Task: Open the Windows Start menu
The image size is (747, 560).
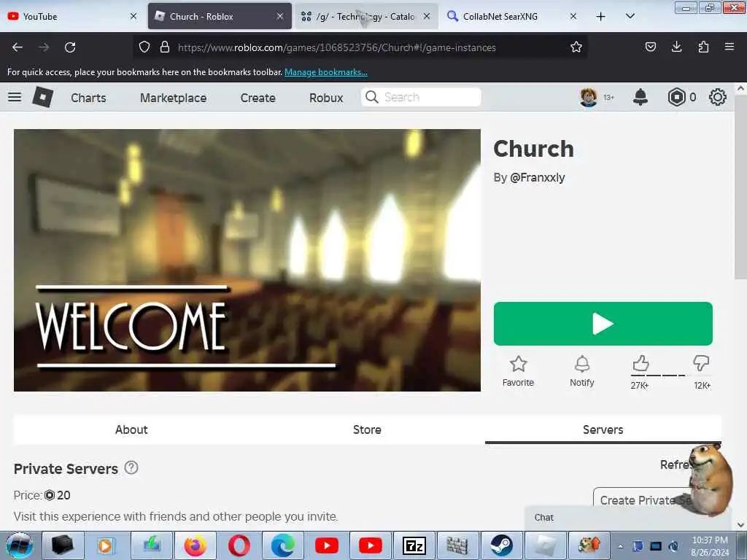Action: coord(20,545)
